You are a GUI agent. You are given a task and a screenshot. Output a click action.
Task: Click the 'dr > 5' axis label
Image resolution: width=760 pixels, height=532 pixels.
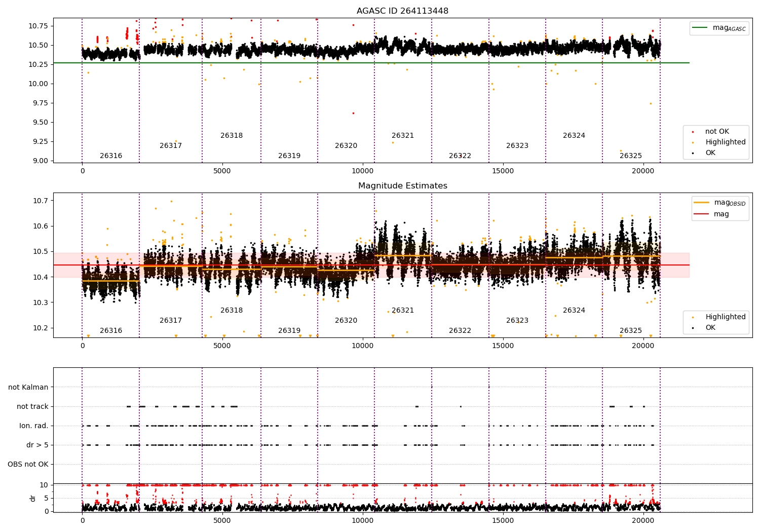pyautogui.click(x=37, y=445)
